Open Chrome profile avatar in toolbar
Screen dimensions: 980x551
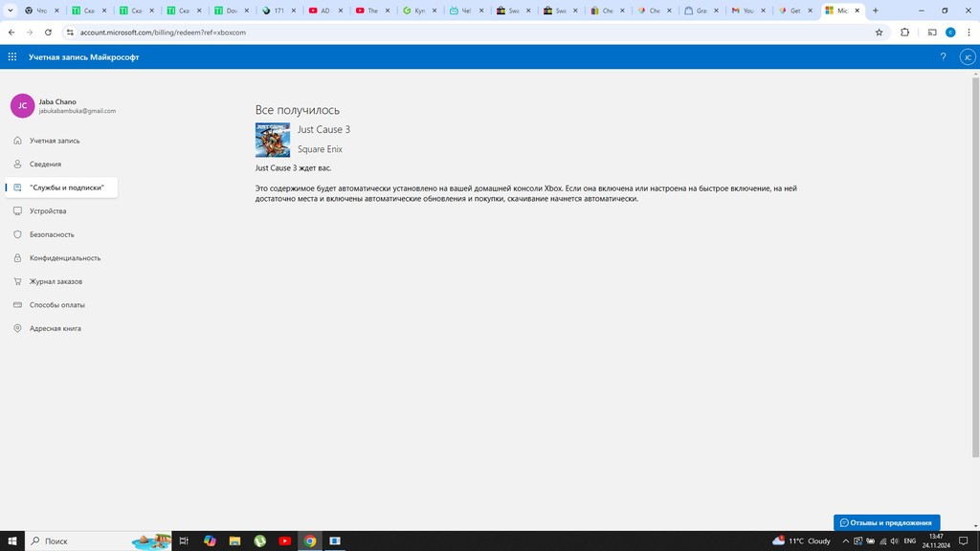click(x=950, y=33)
